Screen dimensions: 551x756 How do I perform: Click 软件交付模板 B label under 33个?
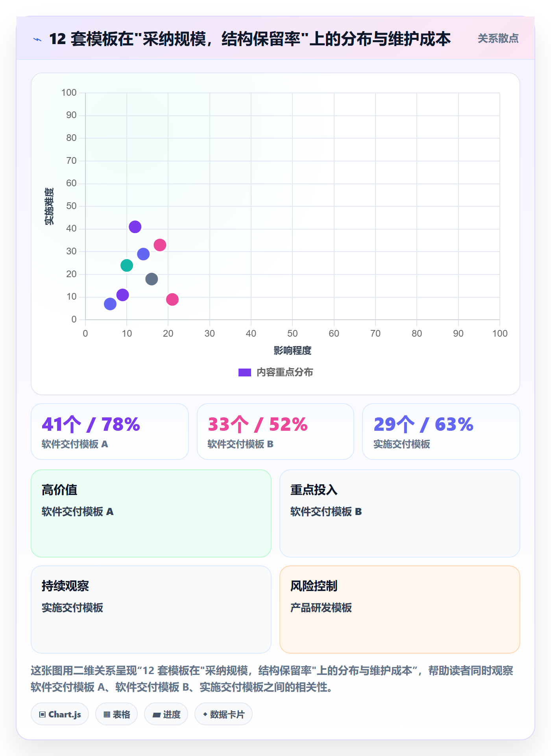[240, 444]
